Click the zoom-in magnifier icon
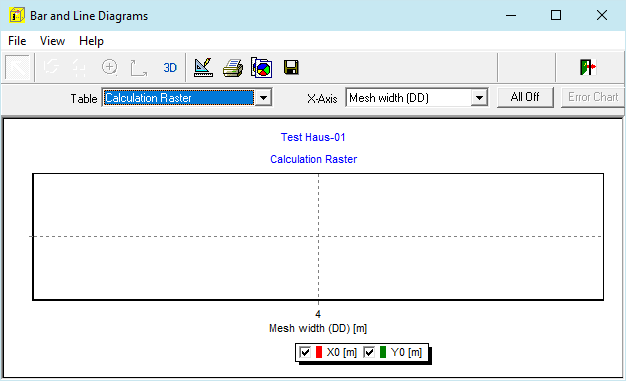 109,67
